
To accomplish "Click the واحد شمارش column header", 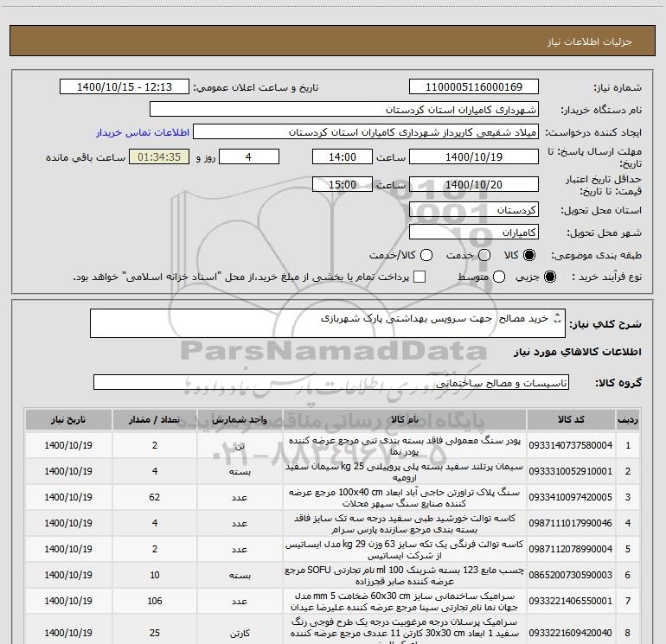I will [x=240, y=419].
